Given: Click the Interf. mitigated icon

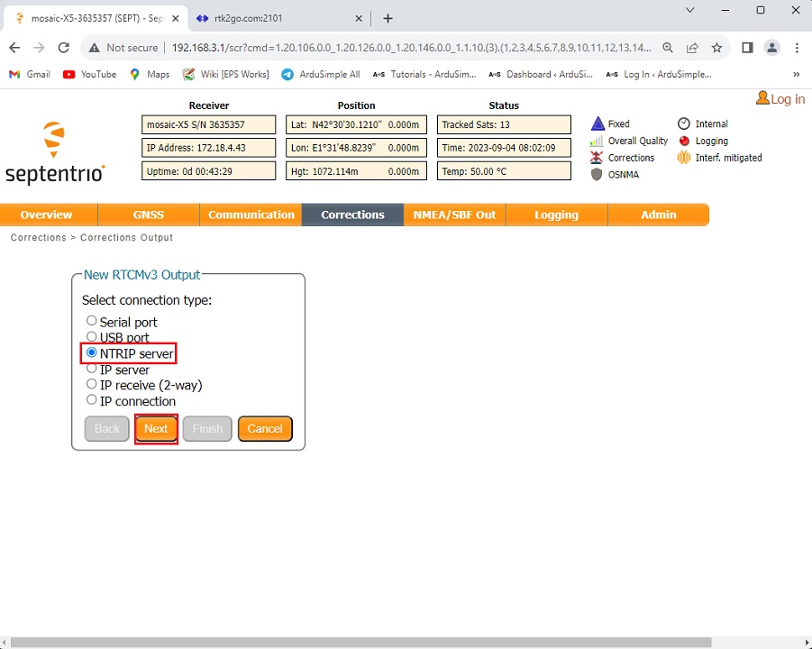Looking at the screenshot, I should point(684,158).
